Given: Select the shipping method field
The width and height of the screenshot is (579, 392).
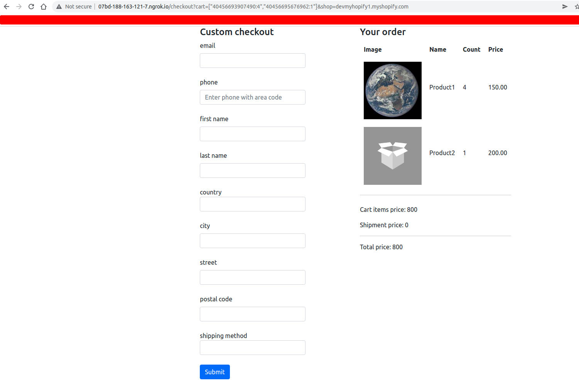Looking at the screenshot, I should point(253,348).
